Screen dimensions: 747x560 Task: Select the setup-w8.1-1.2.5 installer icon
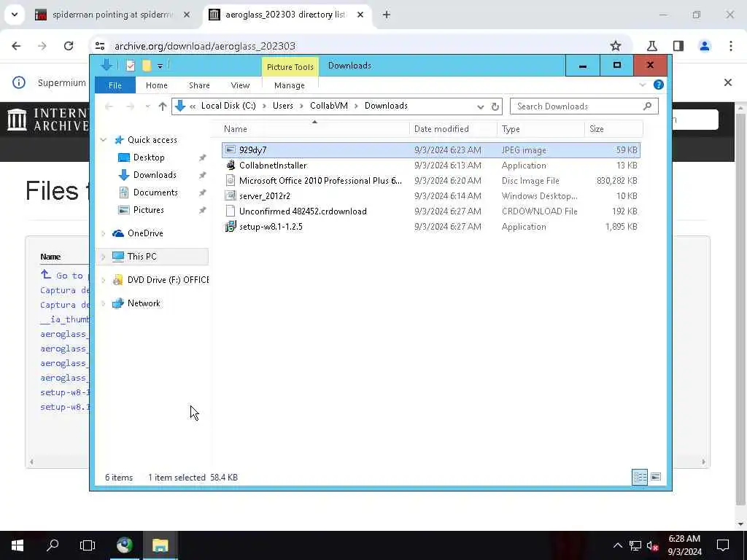[231, 226]
